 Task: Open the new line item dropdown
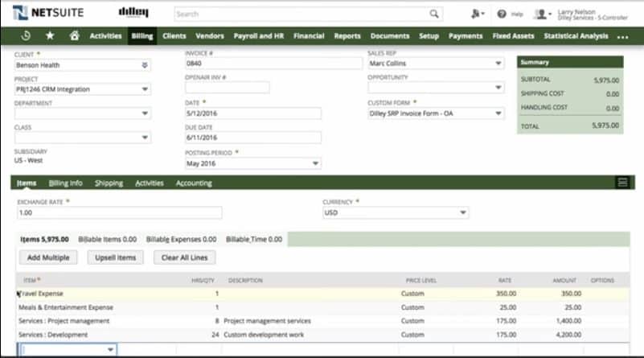(110, 350)
